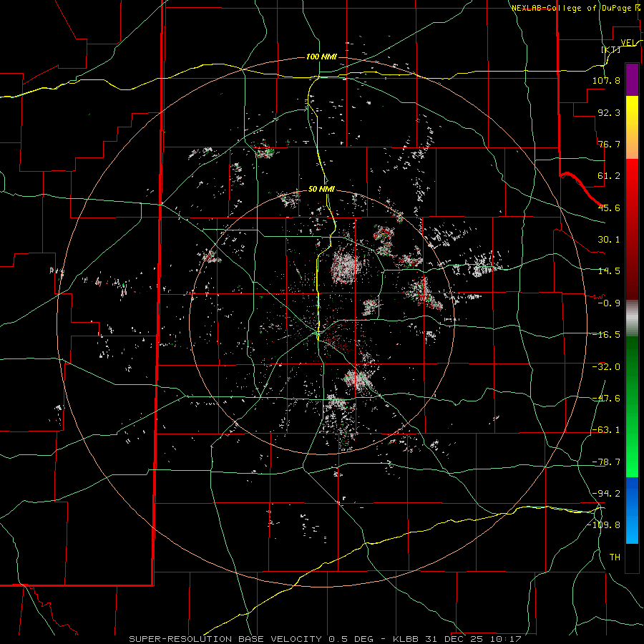Click the 50 NMI range ring label
644x644 pixels.
click(x=321, y=190)
